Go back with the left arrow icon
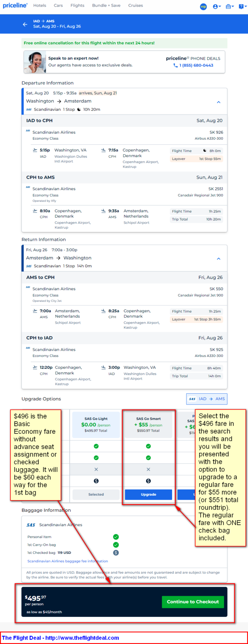This screenshot has width=248, height=644. coord(25,24)
